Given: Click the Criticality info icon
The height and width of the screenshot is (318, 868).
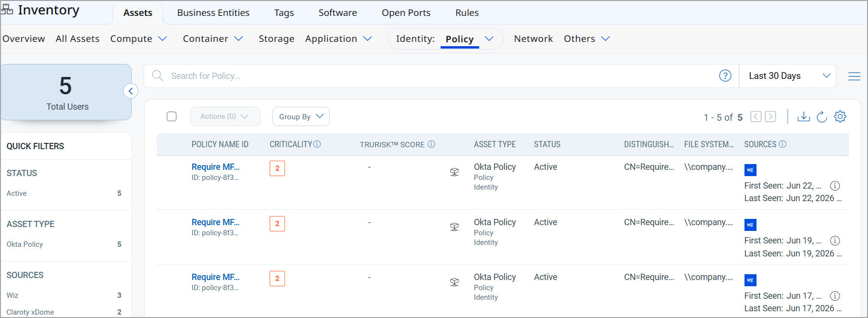Looking at the screenshot, I should (x=317, y=144).
